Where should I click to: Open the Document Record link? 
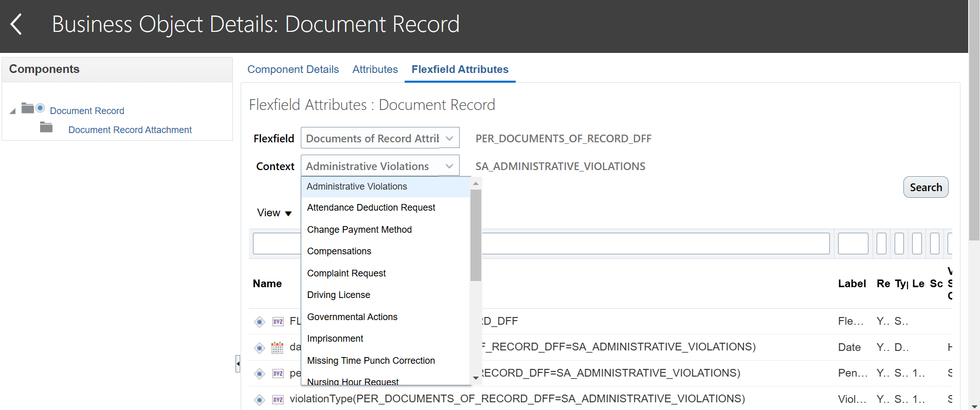click(87, 111)
